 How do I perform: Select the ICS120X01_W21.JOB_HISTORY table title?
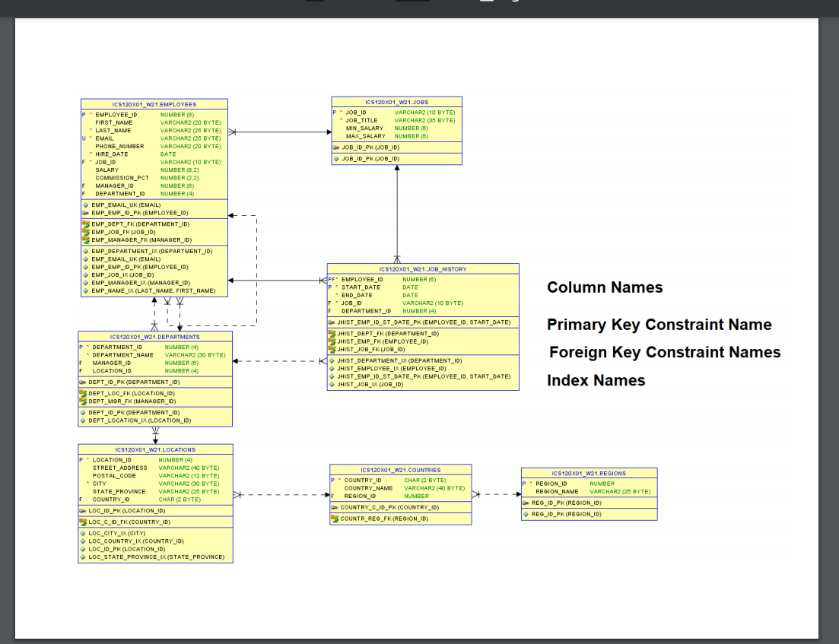click(x=423, y=269)
